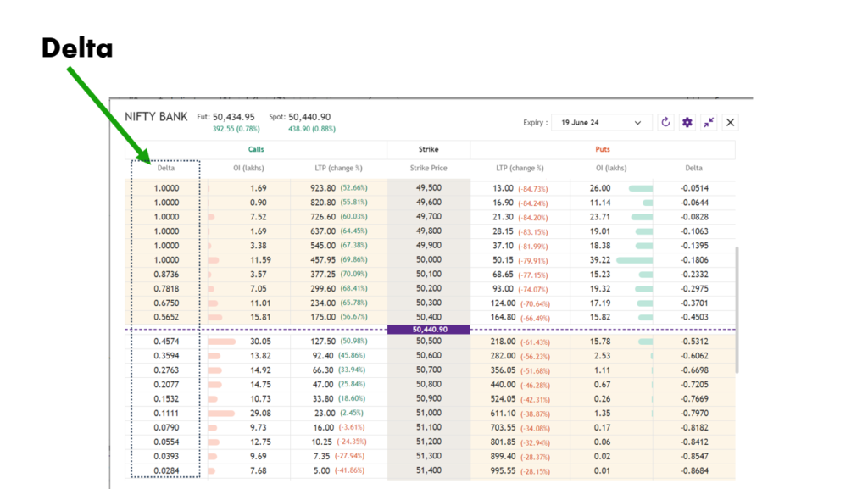Click put LTP 13.00

point(504,188)
